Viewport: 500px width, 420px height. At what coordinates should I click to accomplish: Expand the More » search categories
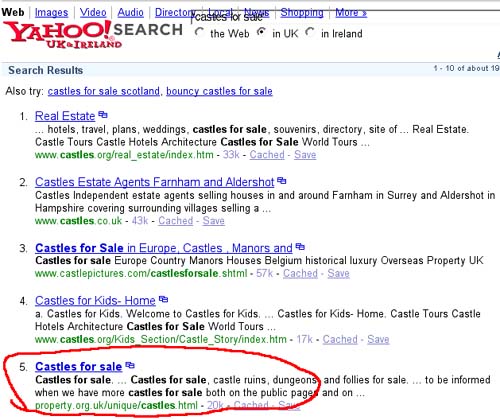(351, 13)
